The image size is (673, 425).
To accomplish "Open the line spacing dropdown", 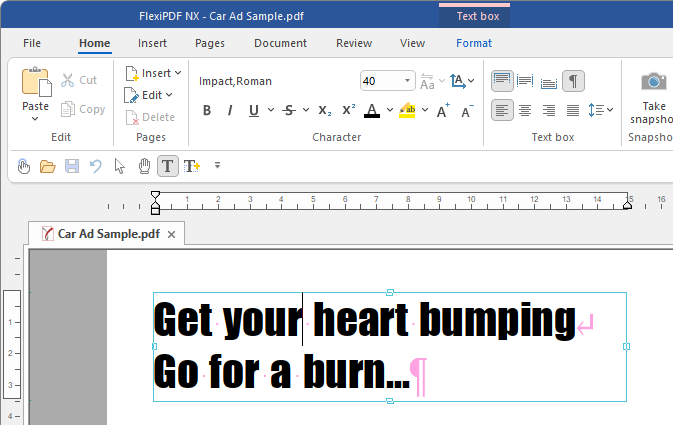I will pos(601,110).
